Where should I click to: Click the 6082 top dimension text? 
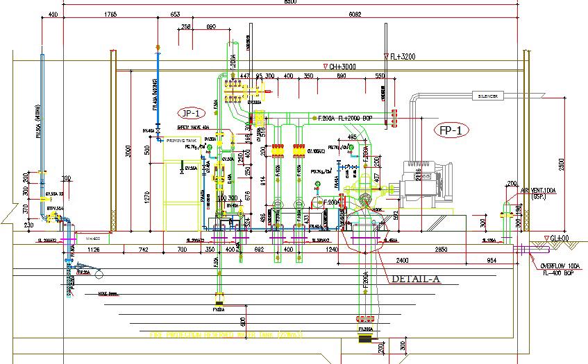tap(355, 15)
